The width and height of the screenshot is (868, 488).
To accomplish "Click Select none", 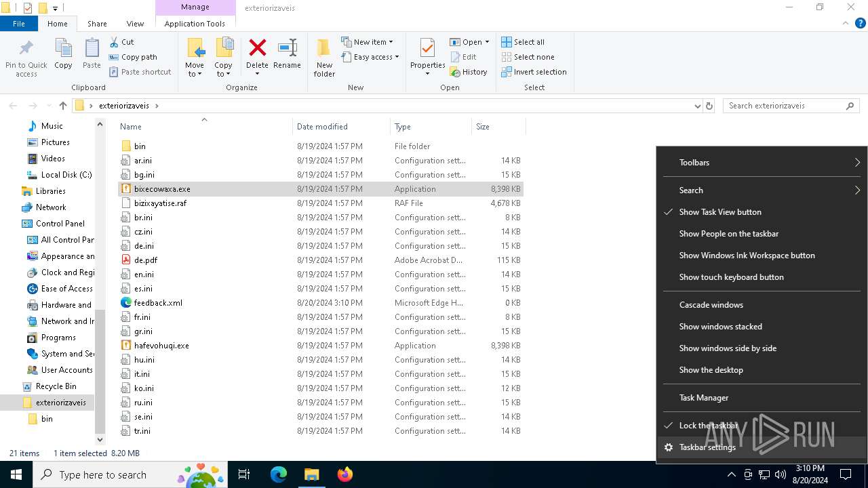I will point(528,57).
